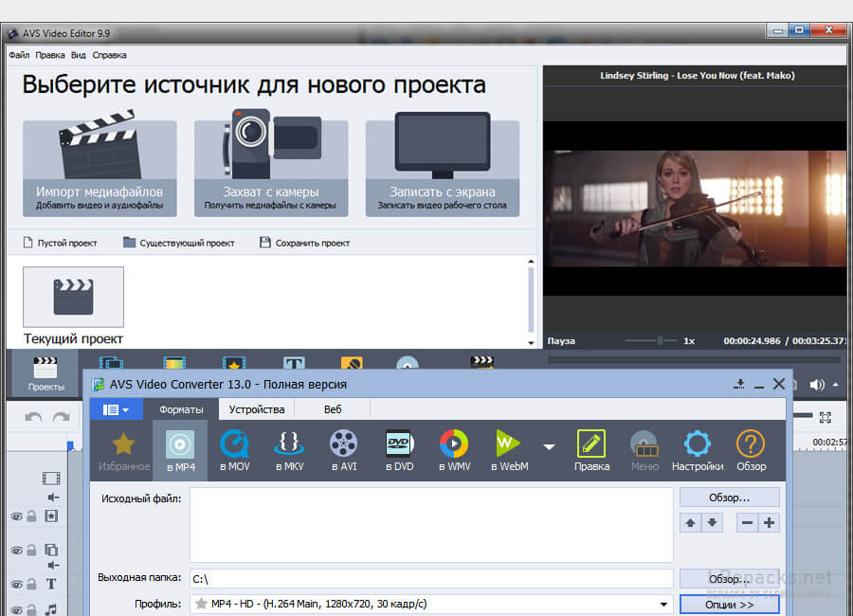The height and width of the screenshot is (616, 853).
Task: Open the Настройки gear in the converter
Action: 698,450
